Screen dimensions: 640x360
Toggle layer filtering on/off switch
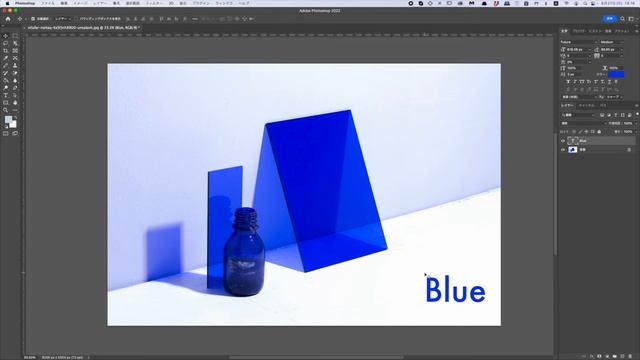point(637,114)
